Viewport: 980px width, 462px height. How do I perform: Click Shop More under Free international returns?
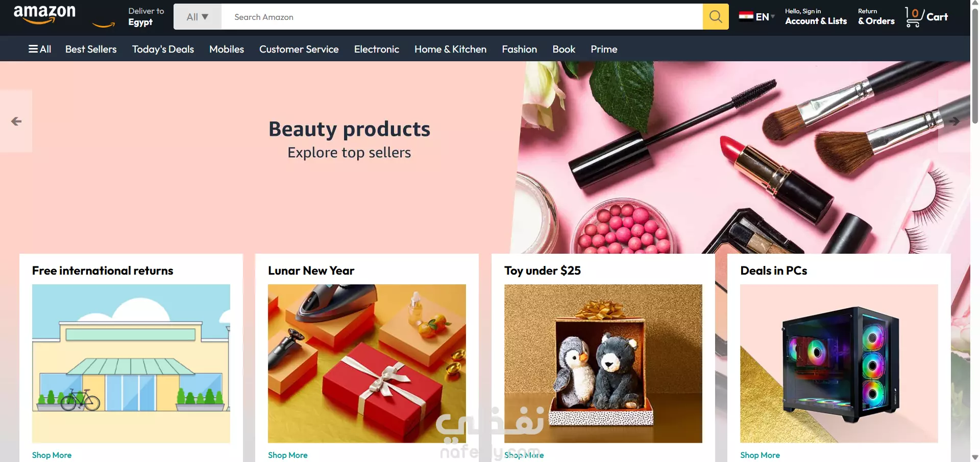(x=52, y=455)
